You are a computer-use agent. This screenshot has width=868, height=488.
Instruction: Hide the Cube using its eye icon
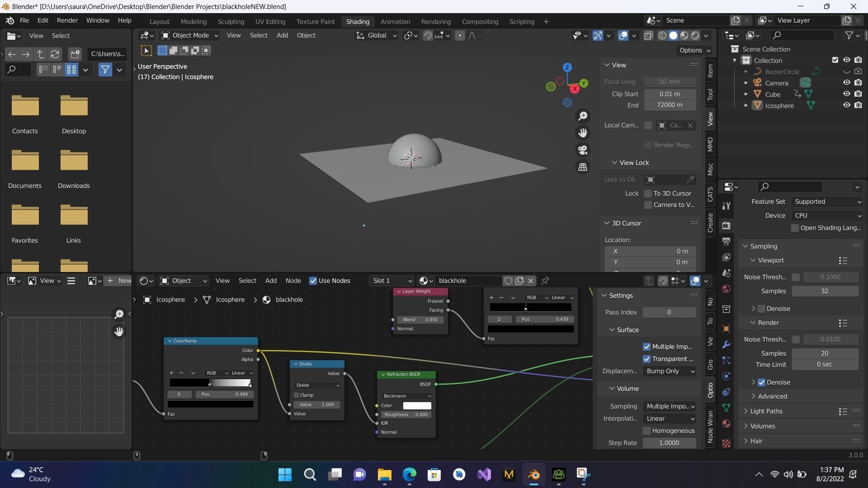click(x=846, y=94)
